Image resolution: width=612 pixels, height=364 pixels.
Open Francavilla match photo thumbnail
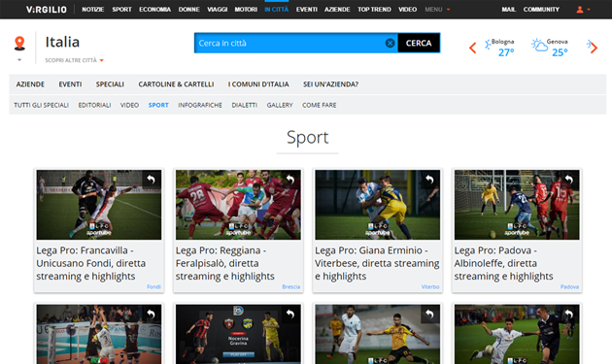coord(99,205)
